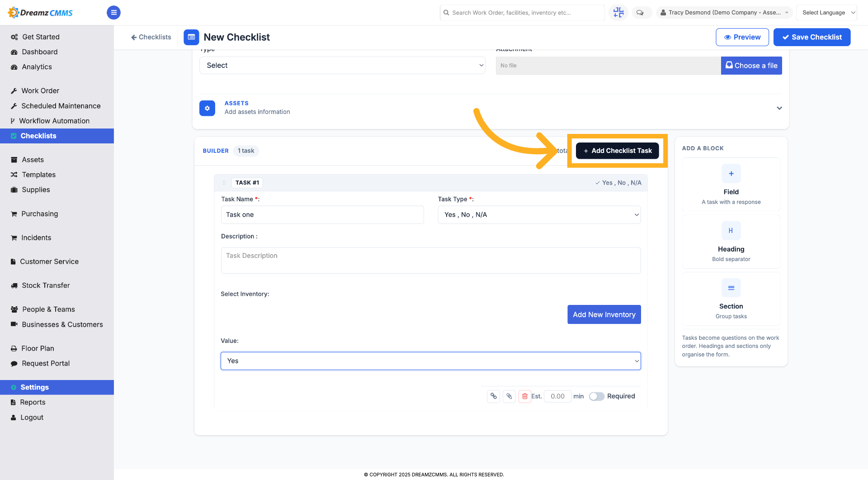Viewport: 868px width, 480px height.
Task: Expand the Assets section chevron
Action: pos(779,108)
